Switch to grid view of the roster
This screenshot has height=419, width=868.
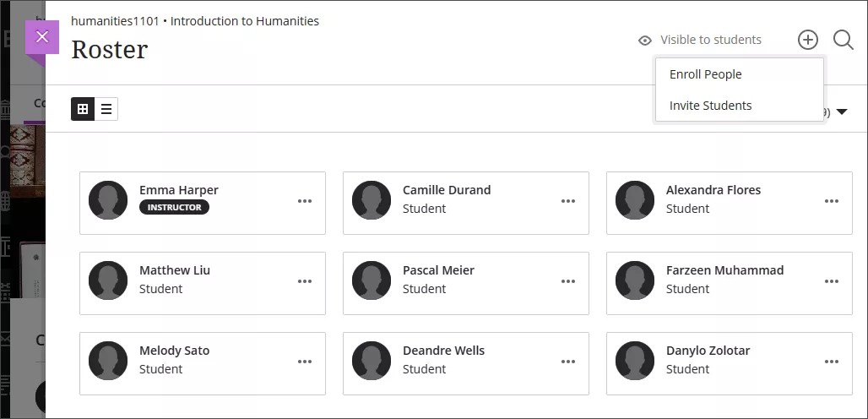83,109
